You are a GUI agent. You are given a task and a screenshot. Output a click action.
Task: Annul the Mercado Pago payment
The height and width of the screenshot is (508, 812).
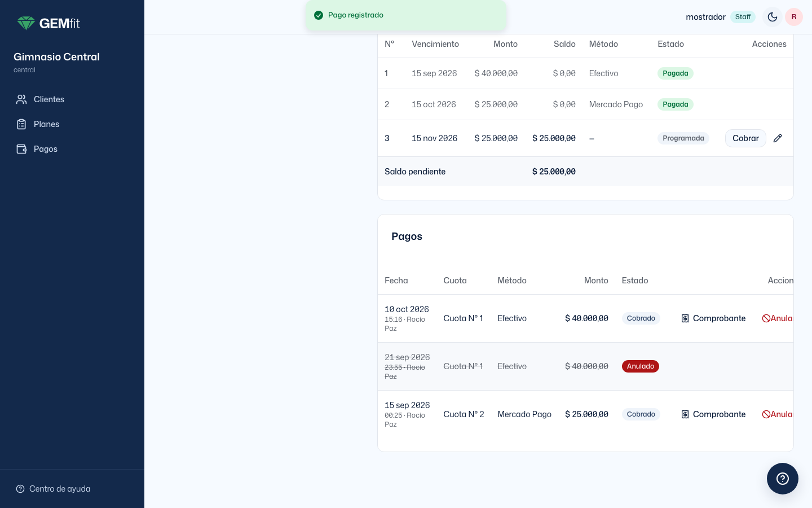pyautogui.click(x=778, y=414)
